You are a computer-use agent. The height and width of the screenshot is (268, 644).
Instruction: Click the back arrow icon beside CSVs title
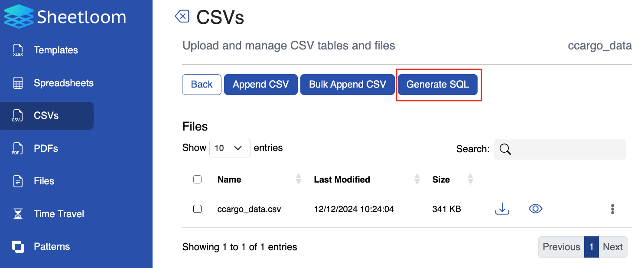182,17
